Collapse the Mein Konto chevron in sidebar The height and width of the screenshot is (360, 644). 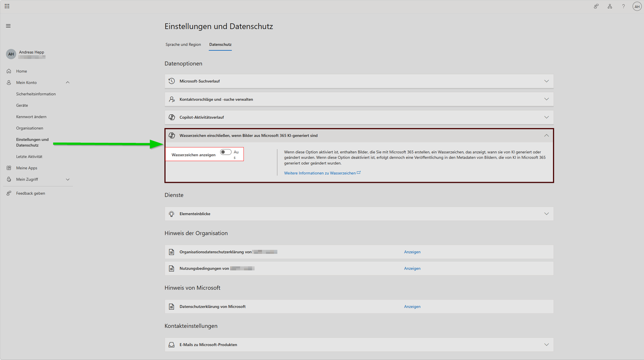pyautogui.click(x=68, y=83)
